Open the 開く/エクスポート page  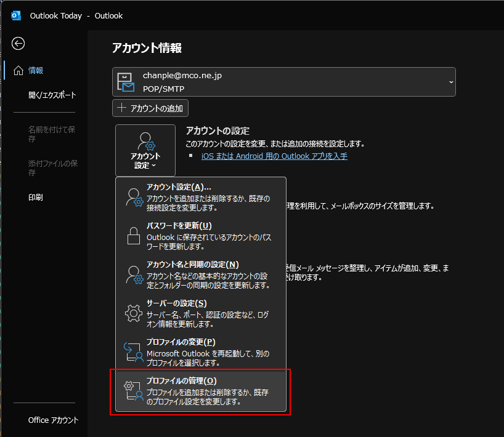tap(52, 95)
